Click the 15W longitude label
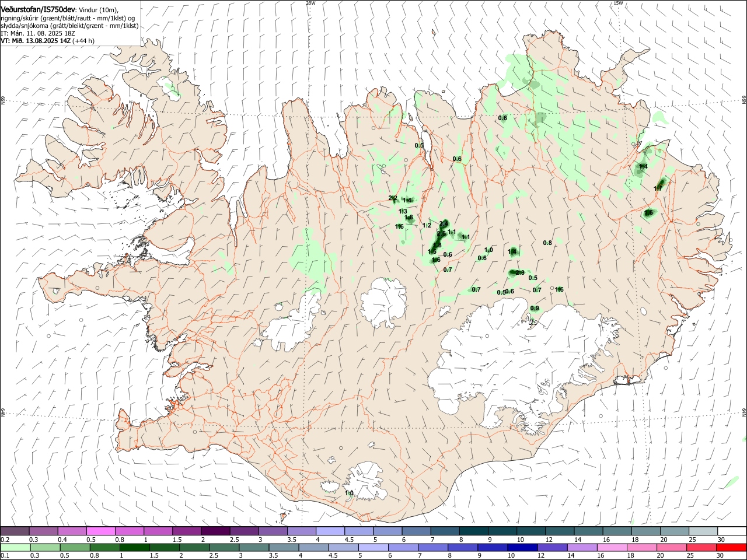The image size is (747, 560). point(617,3)
